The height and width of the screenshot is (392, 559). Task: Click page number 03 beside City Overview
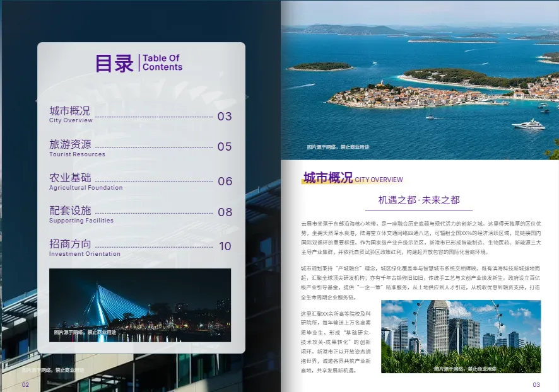pos(224,115)
